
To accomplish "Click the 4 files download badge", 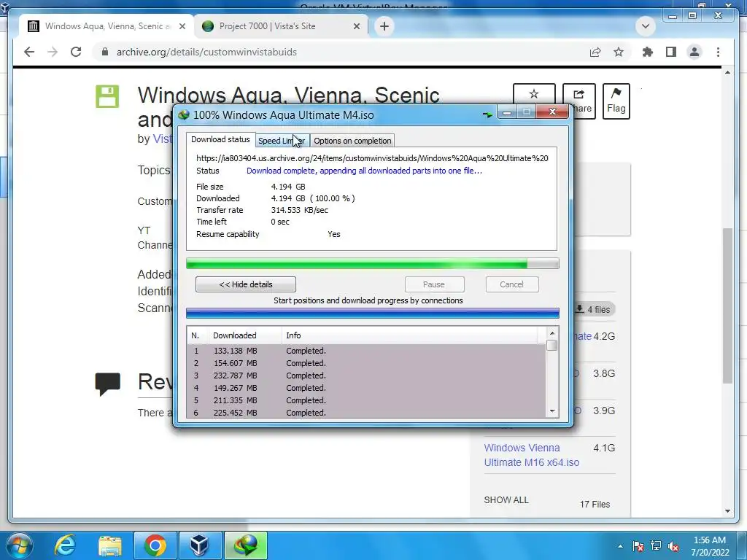I will pyautogui.click(x=595, y=309).
